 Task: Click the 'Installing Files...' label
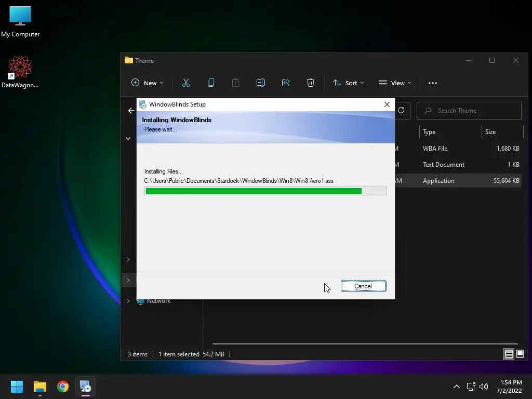(163, 171)
